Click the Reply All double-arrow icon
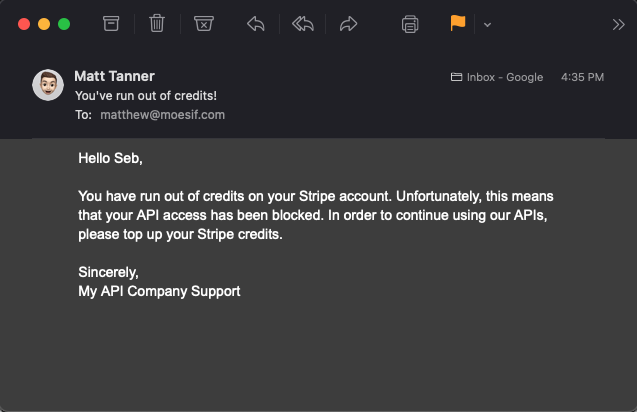This screenshot has width=637, height=412. click(x=303, y=24)
